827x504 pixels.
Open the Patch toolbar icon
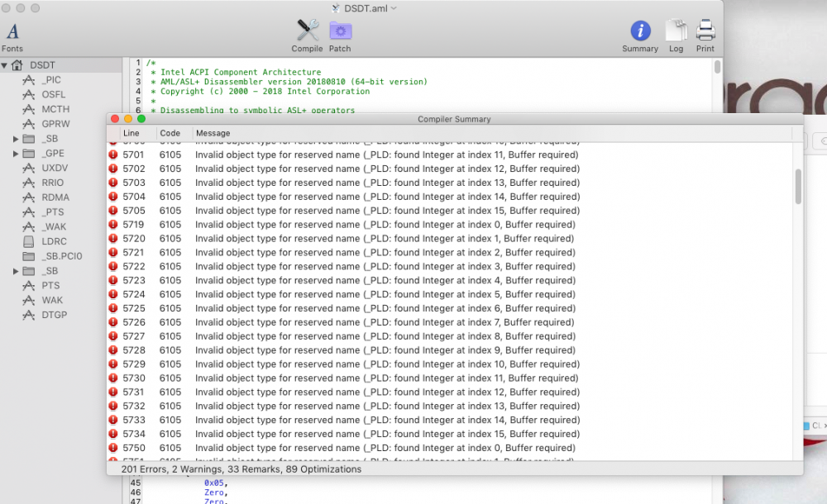click(x=340, y=31)
